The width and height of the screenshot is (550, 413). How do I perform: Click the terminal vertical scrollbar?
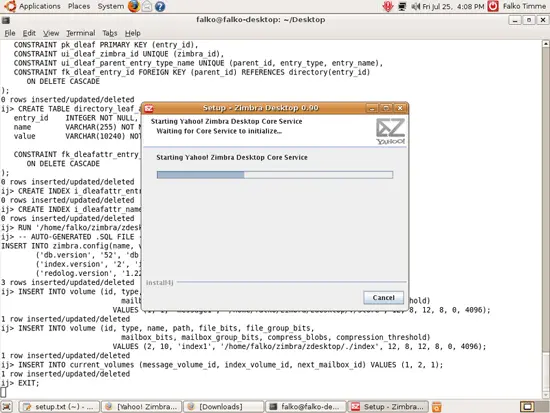pos(545,219)
